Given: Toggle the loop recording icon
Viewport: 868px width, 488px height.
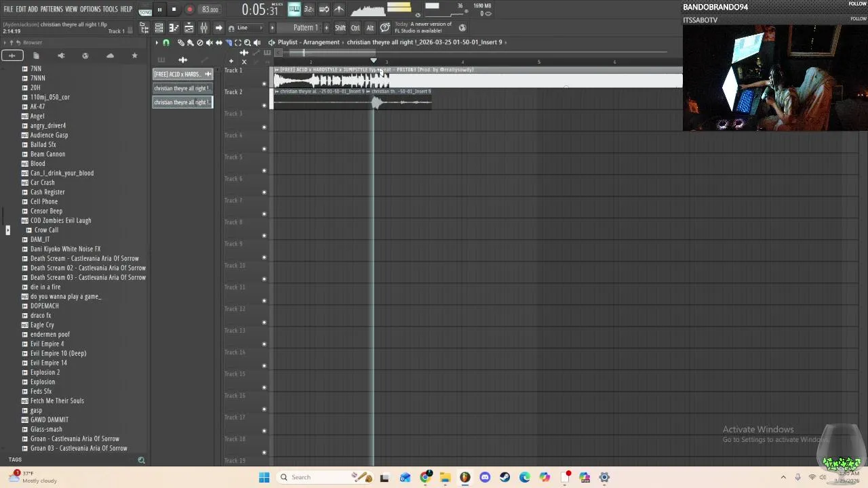Looking at the screenshot, I should pyautogui.click(x=324, y=9).
